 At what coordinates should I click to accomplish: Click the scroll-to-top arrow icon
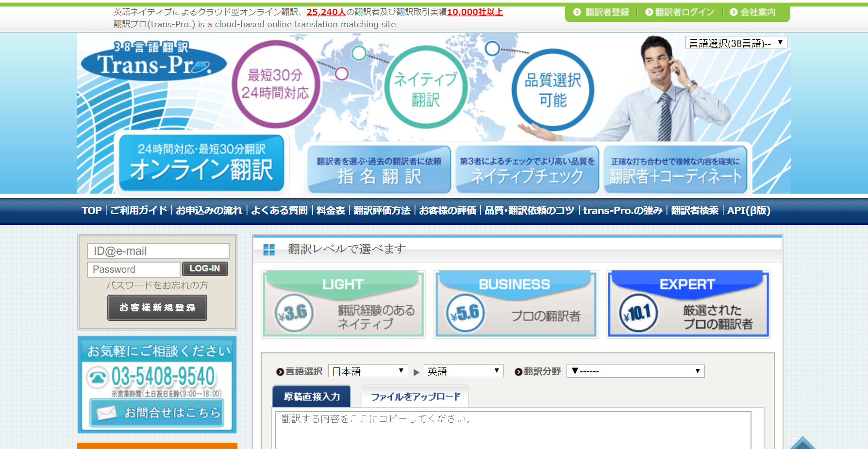[803, 443]
